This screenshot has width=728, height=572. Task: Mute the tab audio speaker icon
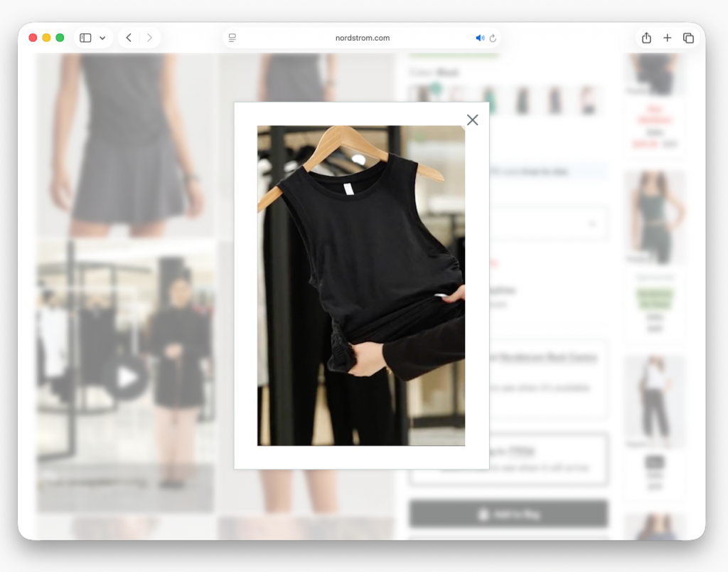coord(480,38)
